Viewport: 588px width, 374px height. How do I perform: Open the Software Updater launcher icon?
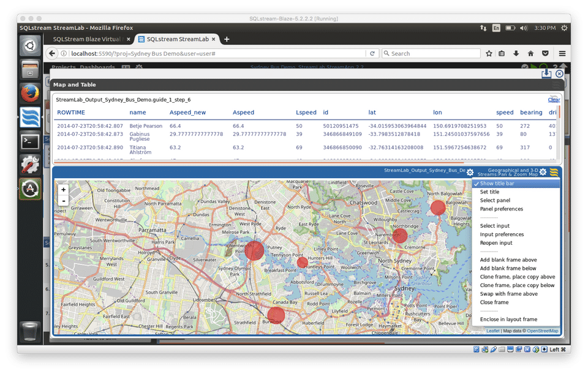(x=30, y=189)
